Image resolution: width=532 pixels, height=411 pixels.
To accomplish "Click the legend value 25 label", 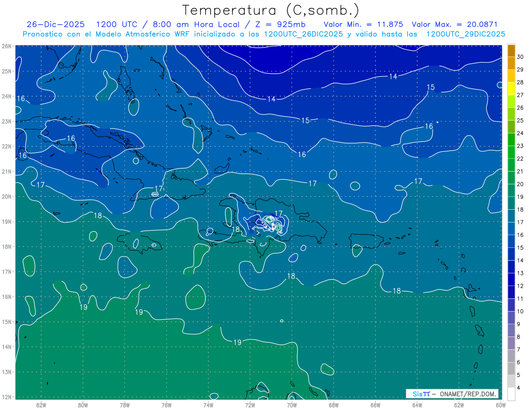I will [x=520, y=121].
